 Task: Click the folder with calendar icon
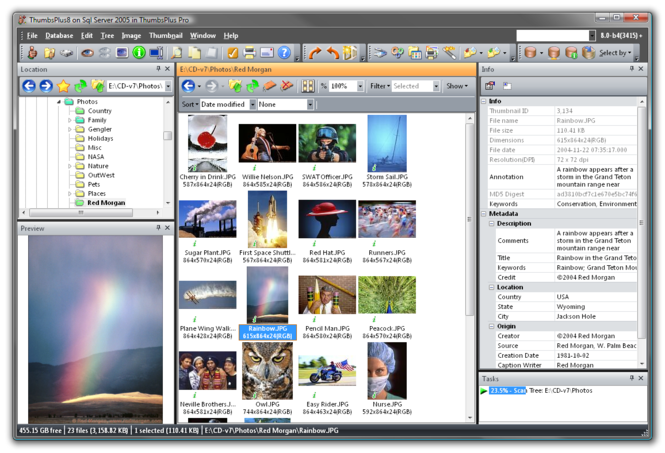point(414,53)
